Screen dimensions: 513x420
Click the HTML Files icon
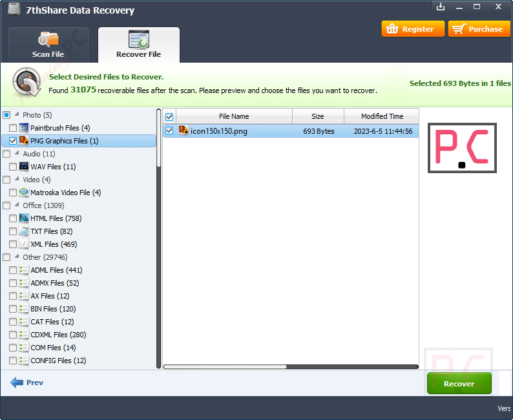[x=24, y=218]
